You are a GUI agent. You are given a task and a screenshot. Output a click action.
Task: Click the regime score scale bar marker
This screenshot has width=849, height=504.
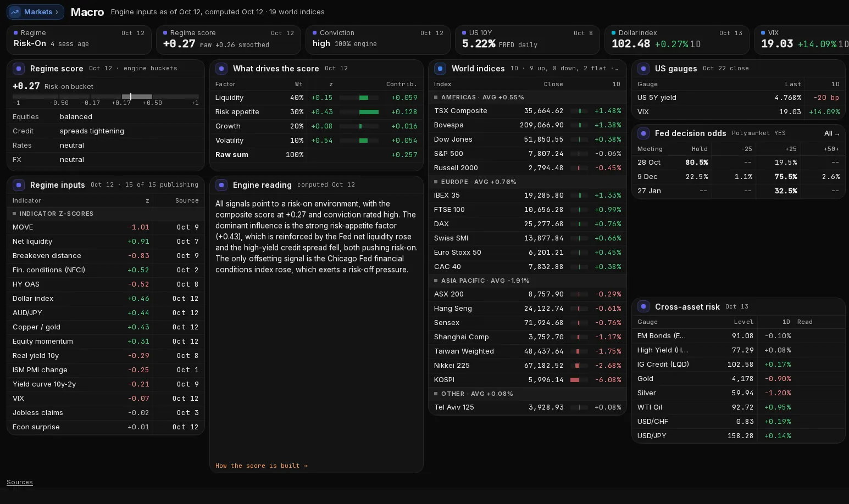(x=131, y=97)
